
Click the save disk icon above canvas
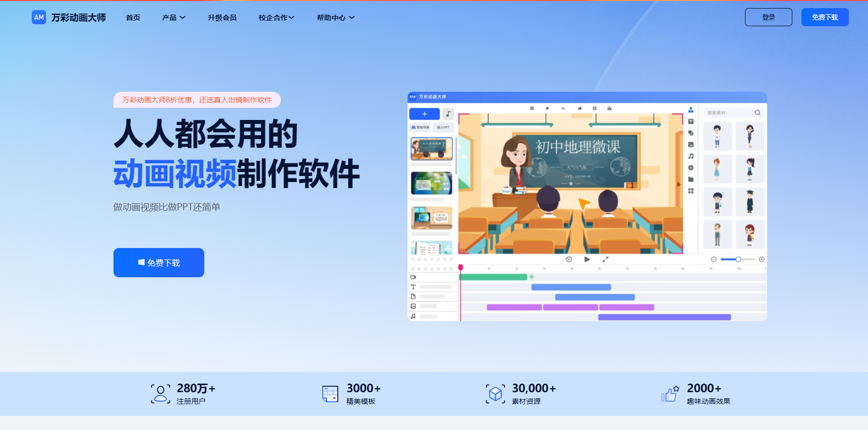pyautogui.click(x=595, y=108)
